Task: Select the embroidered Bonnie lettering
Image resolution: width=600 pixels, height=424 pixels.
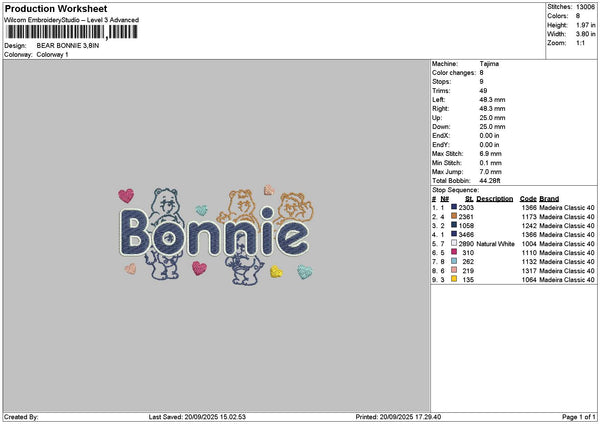Action: pos(214,232)
